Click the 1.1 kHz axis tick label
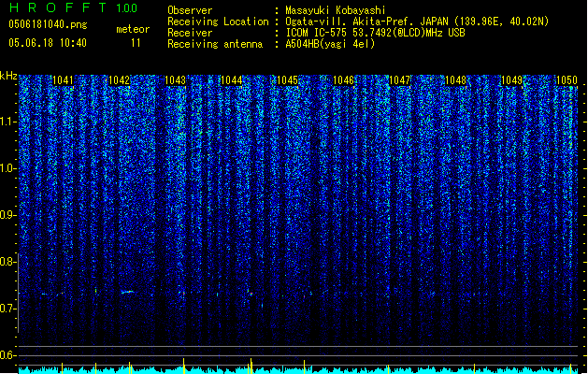 tap(8, 122)
